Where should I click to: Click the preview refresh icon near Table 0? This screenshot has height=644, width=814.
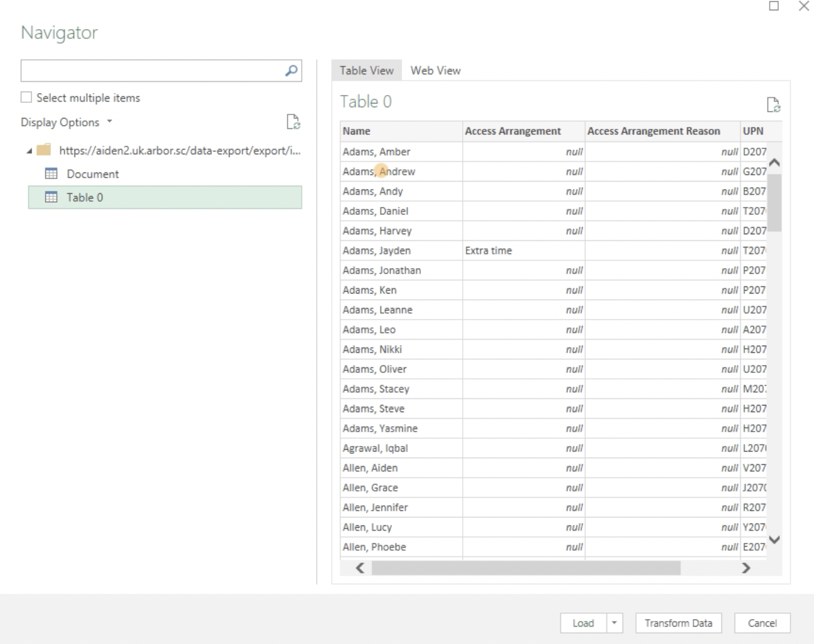click(x=773, y=105)
